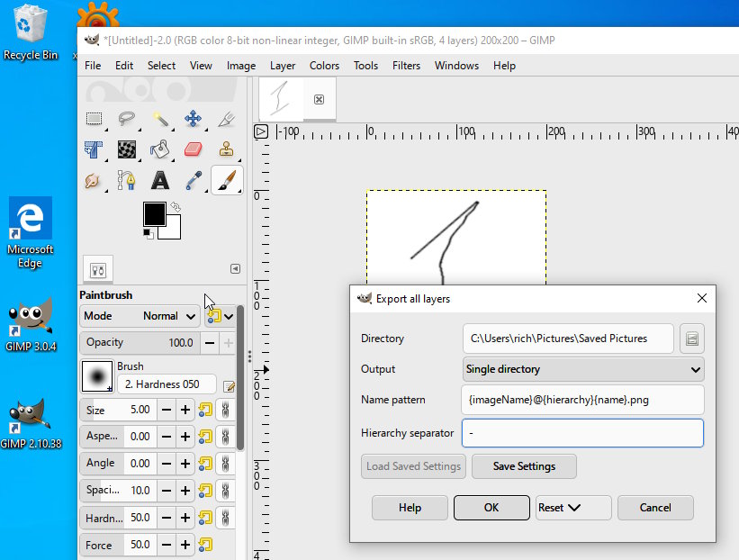Open the Reset dropdown button

(572, 508)
